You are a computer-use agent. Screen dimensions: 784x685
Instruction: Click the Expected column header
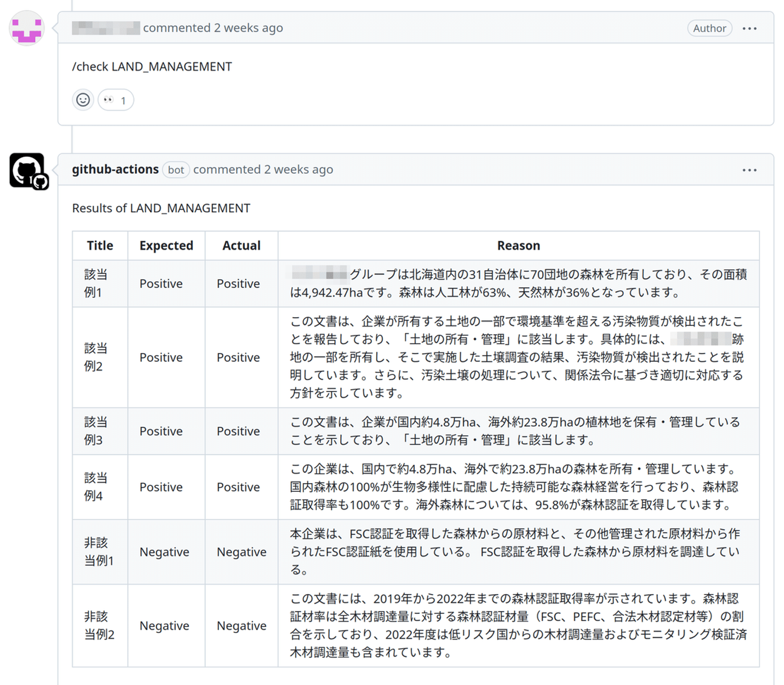coord(166,246)
